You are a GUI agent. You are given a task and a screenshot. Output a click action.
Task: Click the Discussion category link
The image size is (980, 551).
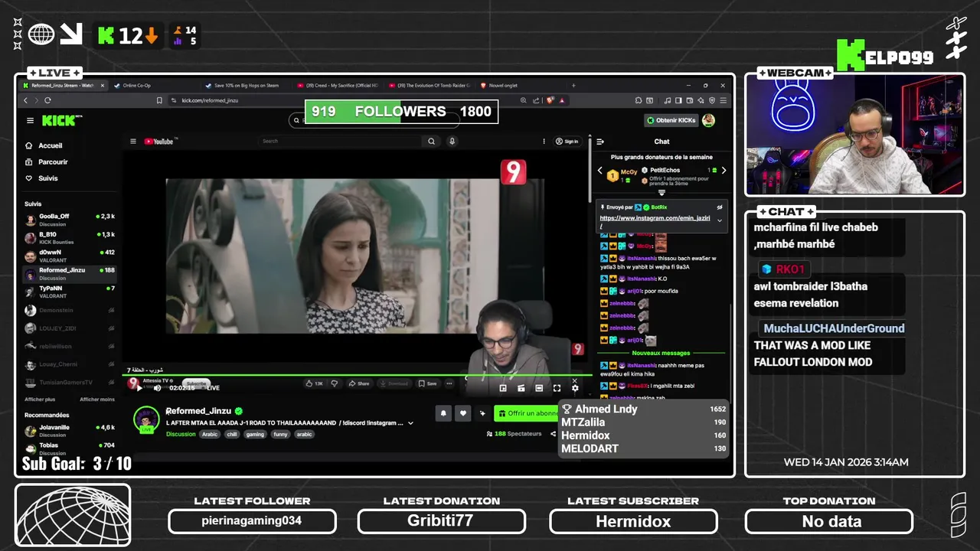pyautogui.click(x=181, y=434)
